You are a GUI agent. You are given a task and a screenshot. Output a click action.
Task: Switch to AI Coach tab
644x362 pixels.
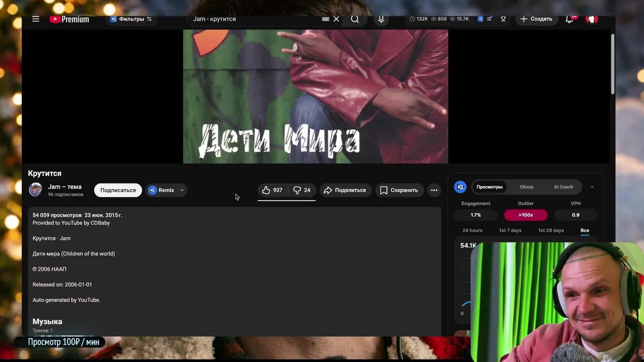click(x=563, y=187)
